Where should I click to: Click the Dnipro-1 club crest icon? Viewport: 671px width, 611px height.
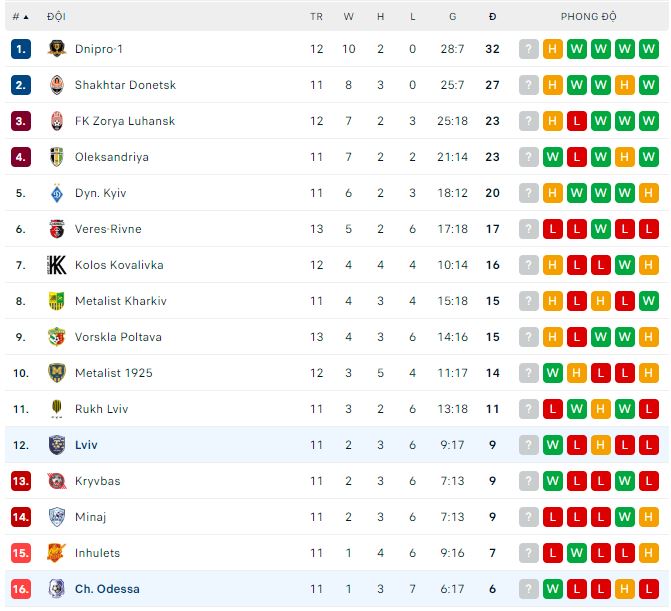(56, 49)
